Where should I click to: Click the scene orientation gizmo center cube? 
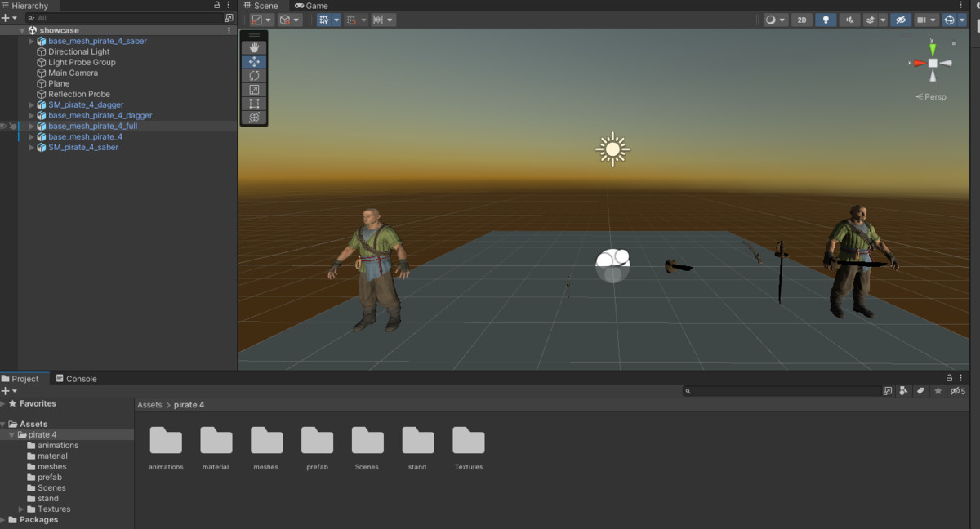(x=933, y=63)
